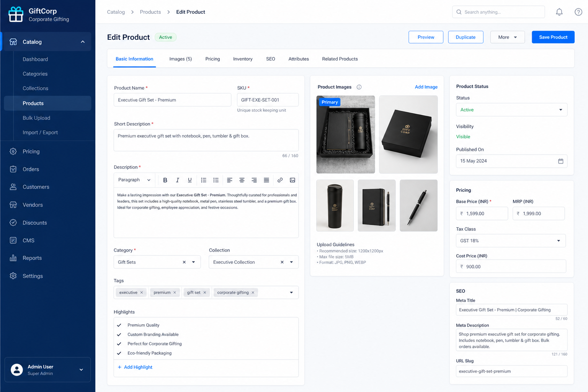This screenshot has width=588, height=392.
Task: Remove the gift set tag
Action: tap(205, 292)
